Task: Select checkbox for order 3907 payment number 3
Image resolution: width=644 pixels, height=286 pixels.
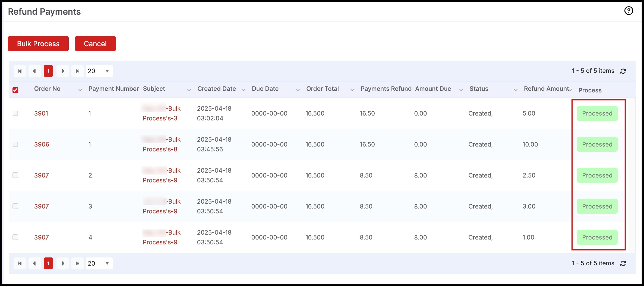Action: [x=15, y=206]
